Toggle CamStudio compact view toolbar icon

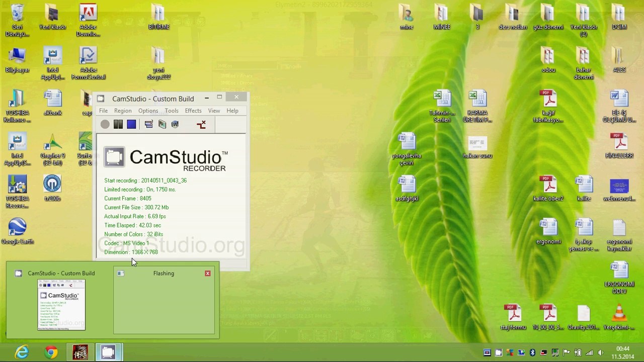148,124
